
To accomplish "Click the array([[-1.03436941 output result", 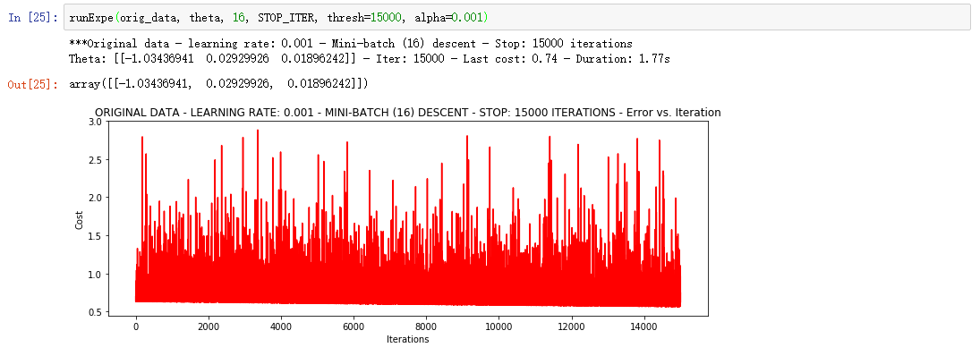I will coord(218,83).
